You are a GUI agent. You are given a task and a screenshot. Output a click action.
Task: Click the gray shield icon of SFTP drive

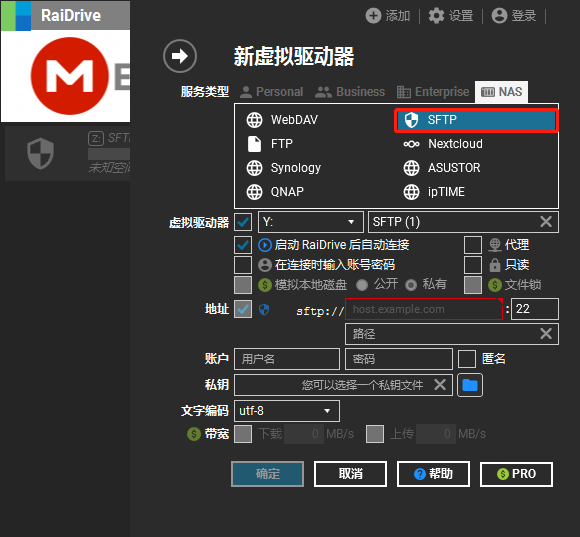[x=40, y=153]
